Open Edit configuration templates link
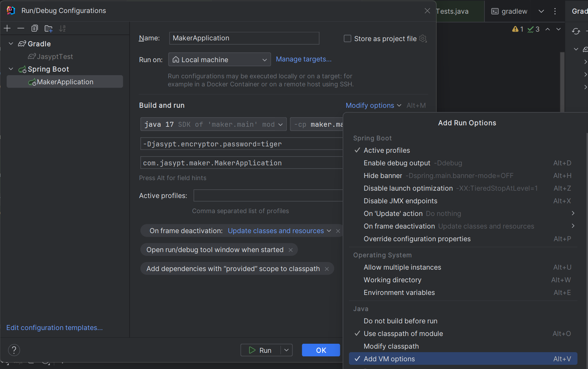Image resolution: width=588 pixels, height=369 pixels. coord(54,328)
